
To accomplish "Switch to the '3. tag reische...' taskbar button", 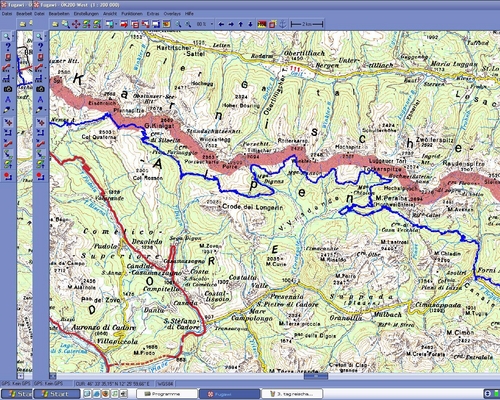I will pyautogui.click(x=292, y=394).
